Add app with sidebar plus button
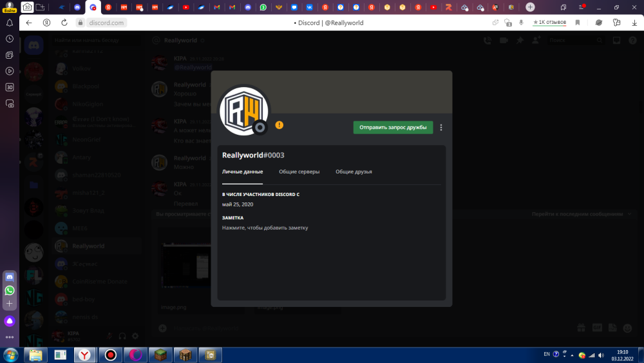 [10, 304]
